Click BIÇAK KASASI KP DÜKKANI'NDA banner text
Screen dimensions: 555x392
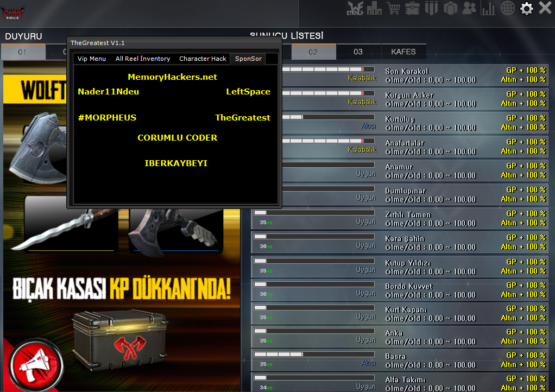tap(122, 288)
